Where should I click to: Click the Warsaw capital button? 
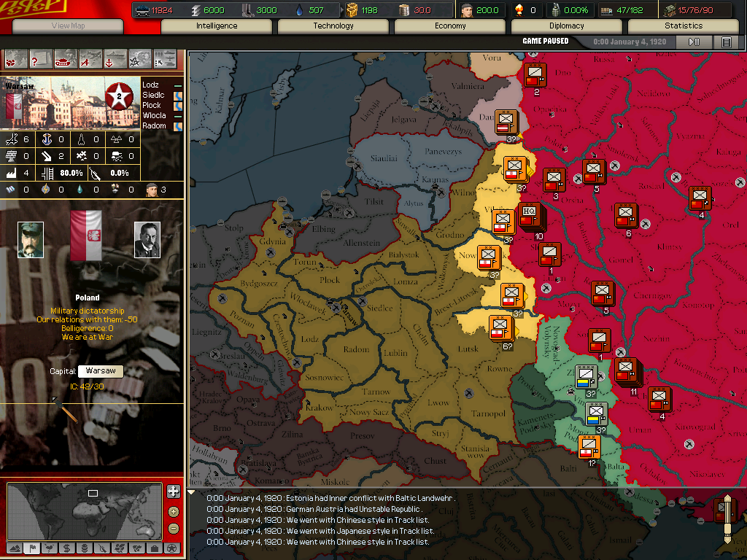(x=100, y=371)
